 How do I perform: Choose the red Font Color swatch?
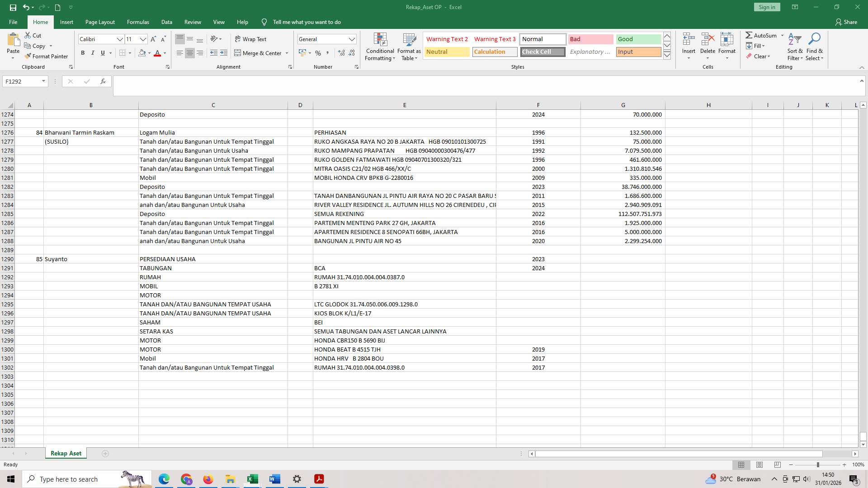coord(158,53)
